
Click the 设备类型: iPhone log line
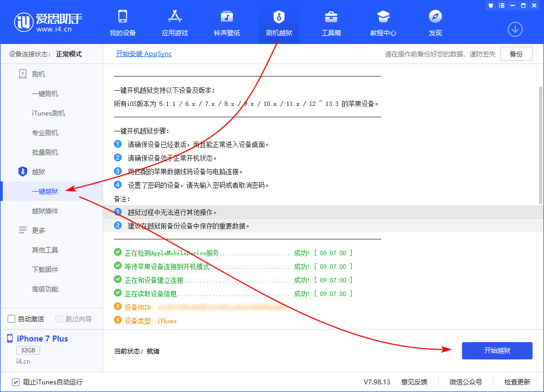(146, 321)
